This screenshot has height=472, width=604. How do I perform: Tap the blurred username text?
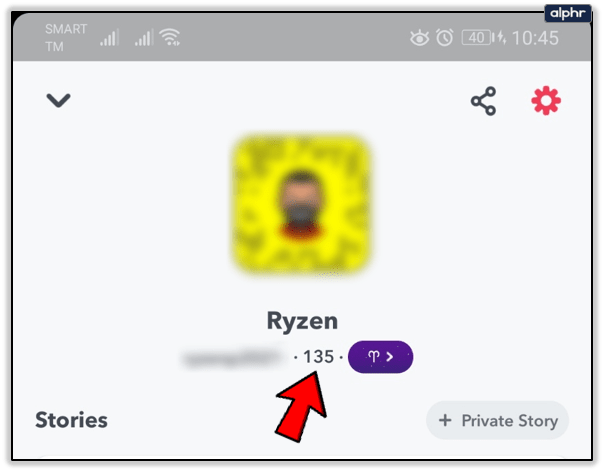point(235,358)
